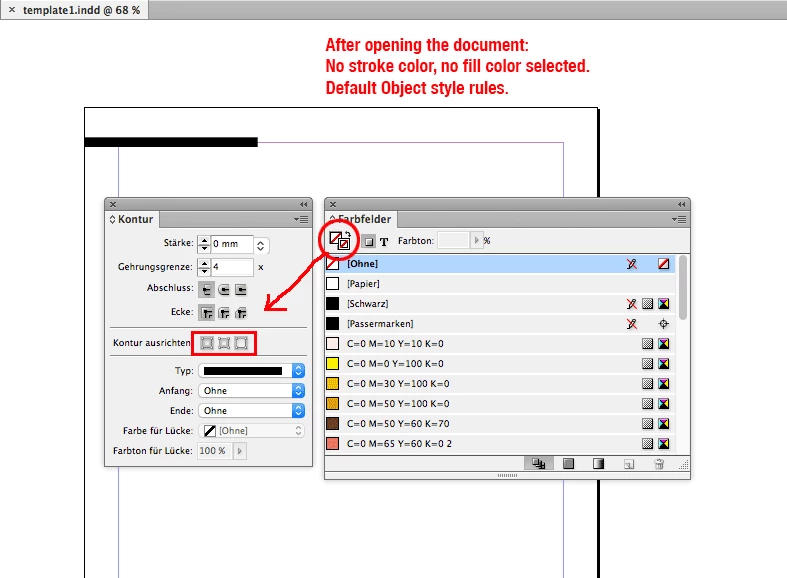Click Gehrungsgrenze stepper arrows
This screenshot has width=787, height=578.
(204, 267)
